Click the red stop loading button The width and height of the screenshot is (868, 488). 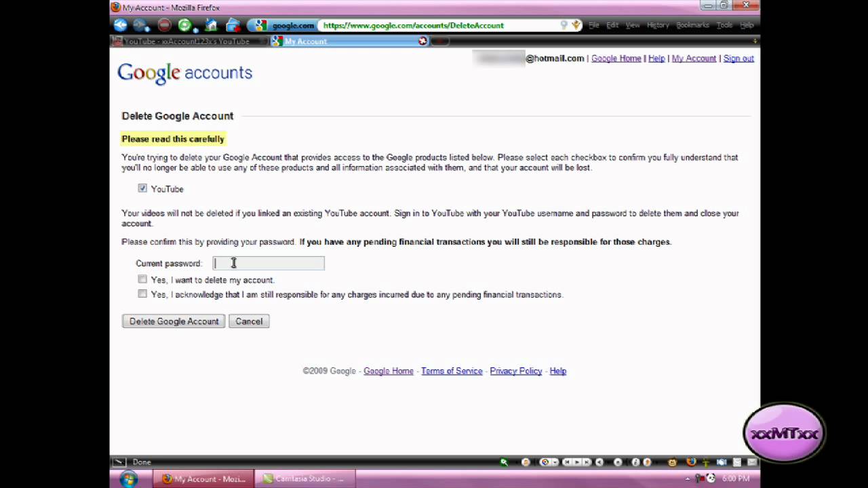(x=164, y=25)
